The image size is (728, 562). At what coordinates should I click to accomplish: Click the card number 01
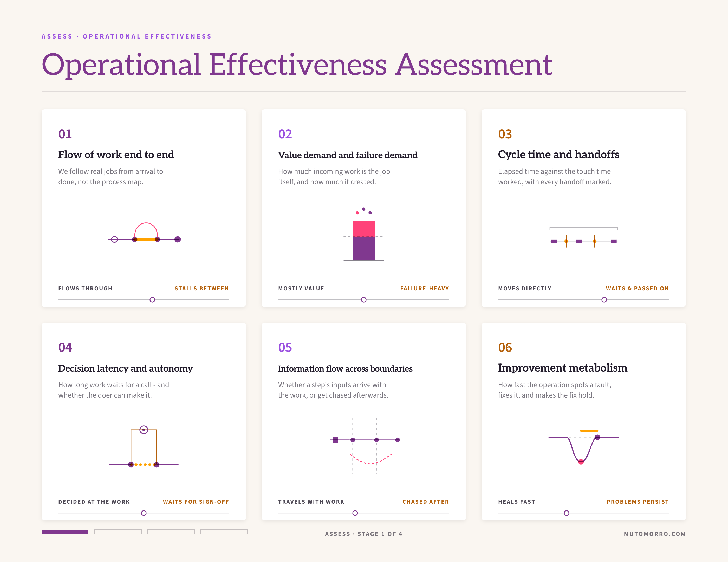(65, 134)
